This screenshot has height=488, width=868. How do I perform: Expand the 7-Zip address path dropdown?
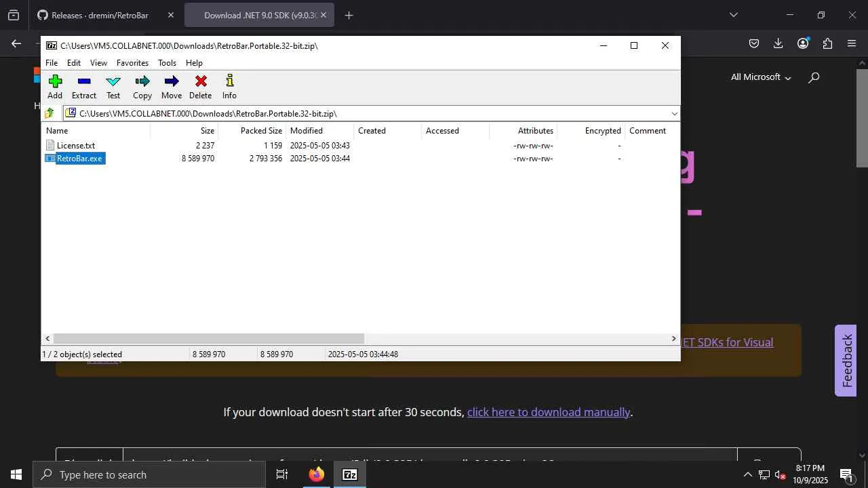coord(674,114)
